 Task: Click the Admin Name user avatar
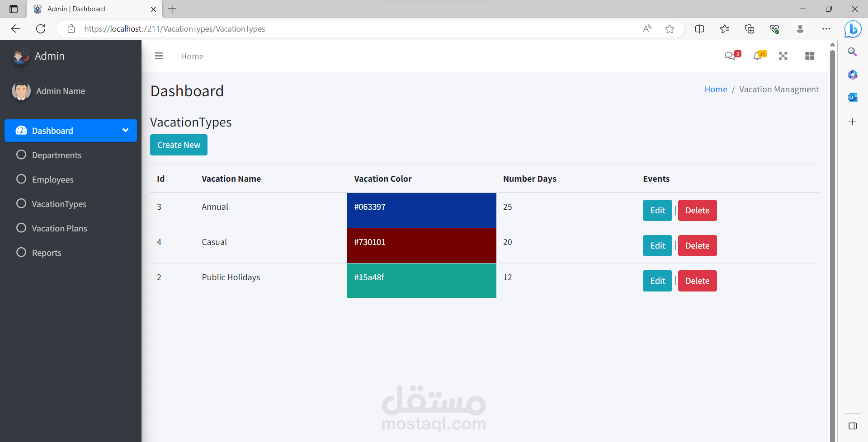click(x=21, y=91)
